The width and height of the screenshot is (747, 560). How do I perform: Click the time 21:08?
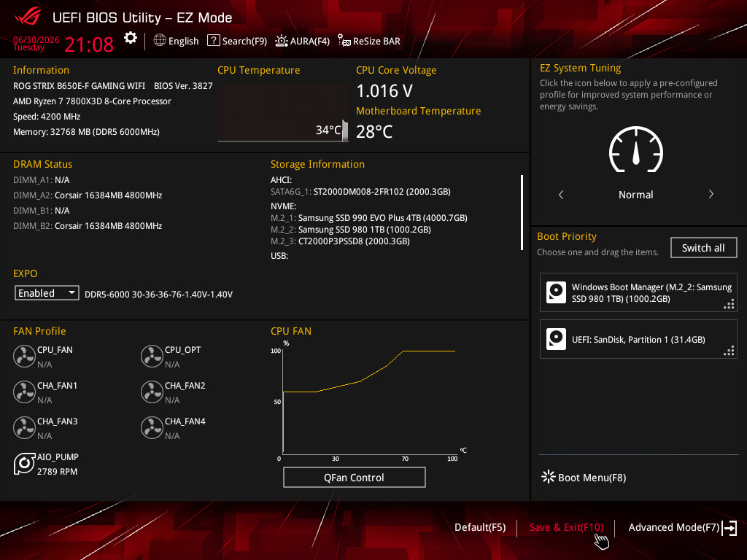point(89,44)
